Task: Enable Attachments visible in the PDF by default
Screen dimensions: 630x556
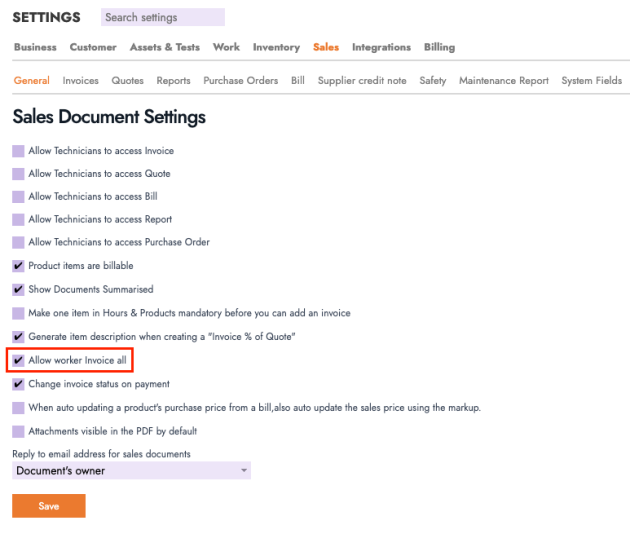Action: tap(18, 431)
